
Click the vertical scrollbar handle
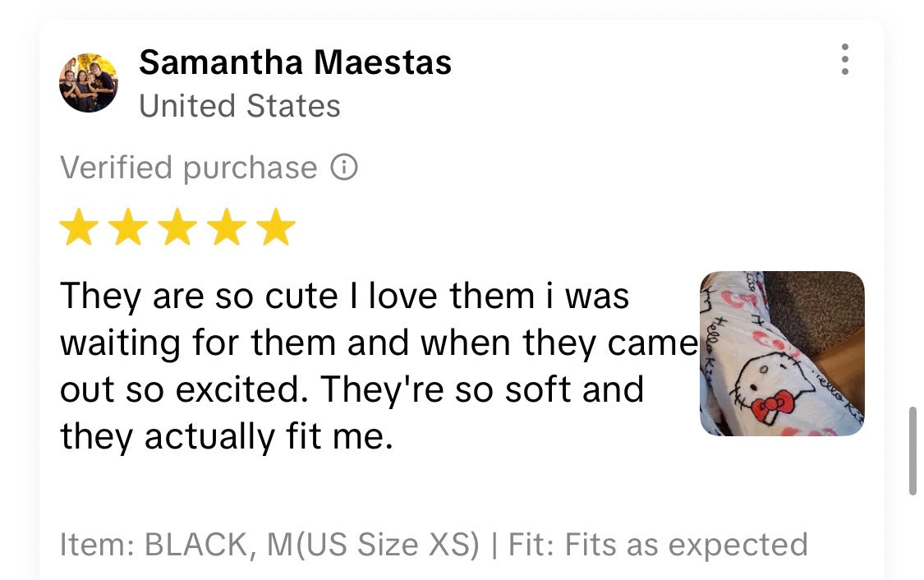coord(913,450)
